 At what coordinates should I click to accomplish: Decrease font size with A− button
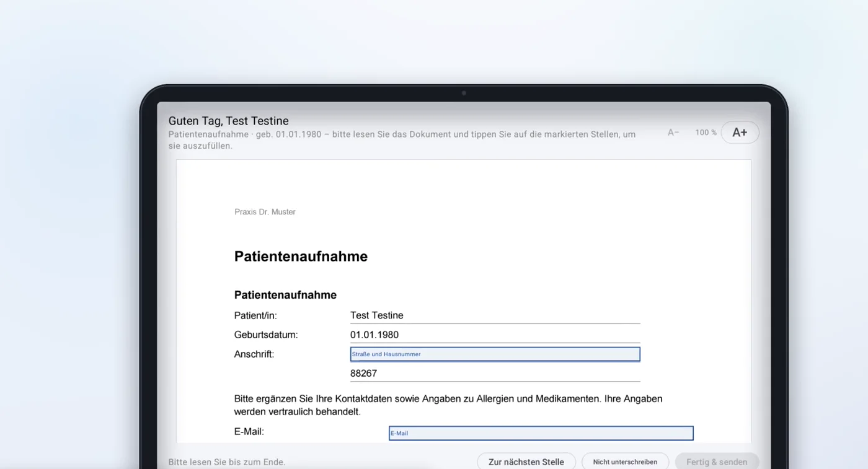(673, 133)
